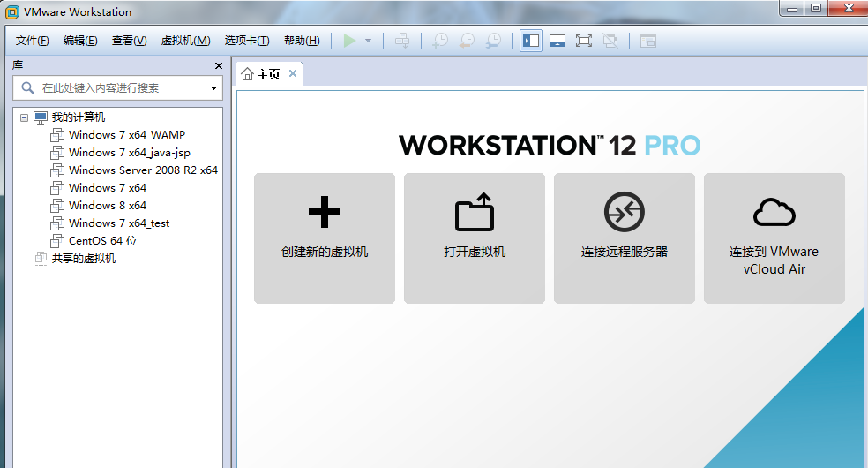Select the plain Windows 7 x64 VM
The height and width of the screenshot is (468, 868).
click(108, 188)
